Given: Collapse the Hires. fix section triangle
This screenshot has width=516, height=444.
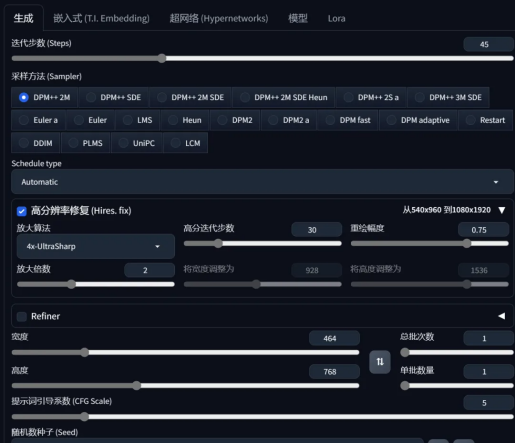Looking at the screenshot, I should [502, 210].
